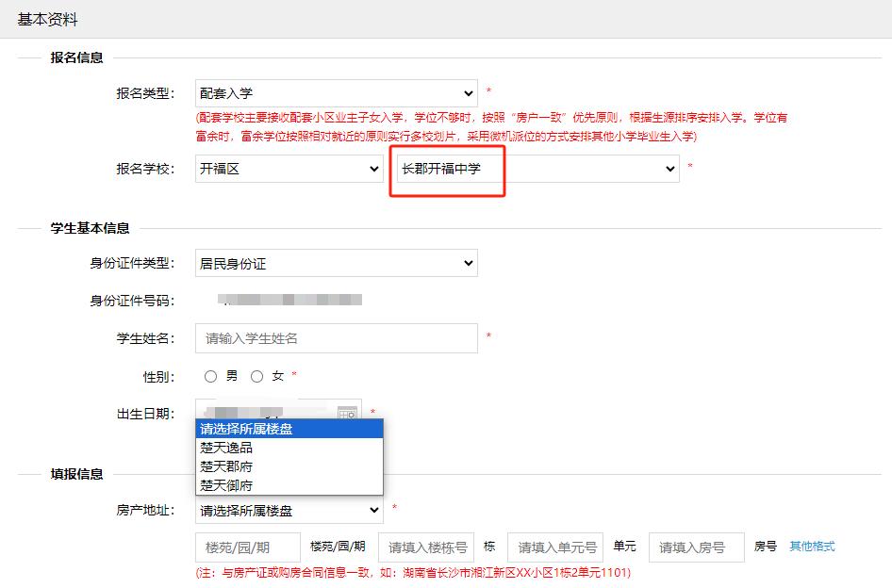The image size is (892, 588).
Task: Click the unit number 单元号 field
Action: coord(554,547)
